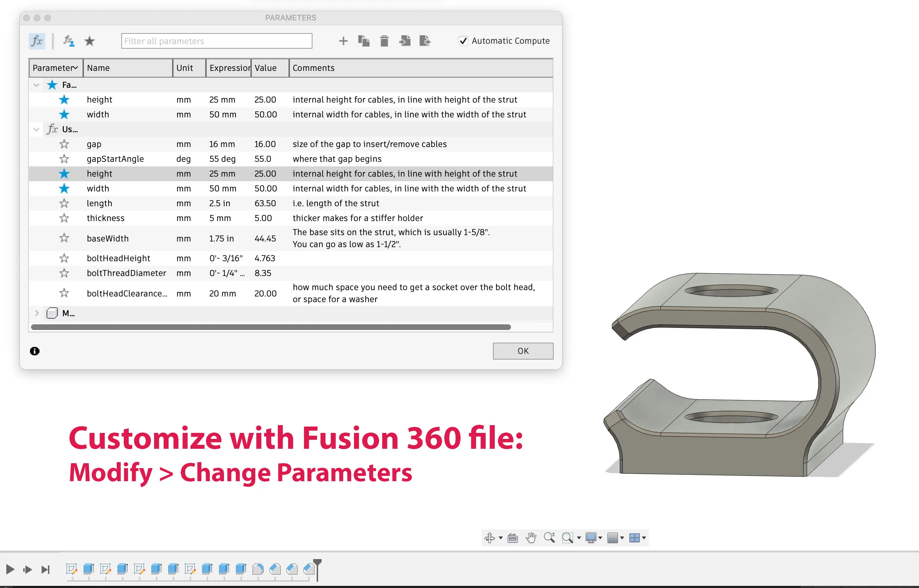Click the comment 'thicker makes for a stiffer holder'

coord(358,218)
